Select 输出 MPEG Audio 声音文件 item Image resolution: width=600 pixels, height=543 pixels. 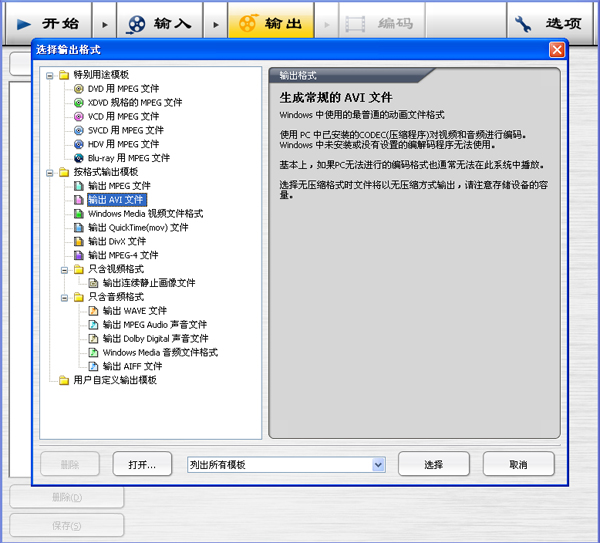pyautogui.click(x=155, y=325)
